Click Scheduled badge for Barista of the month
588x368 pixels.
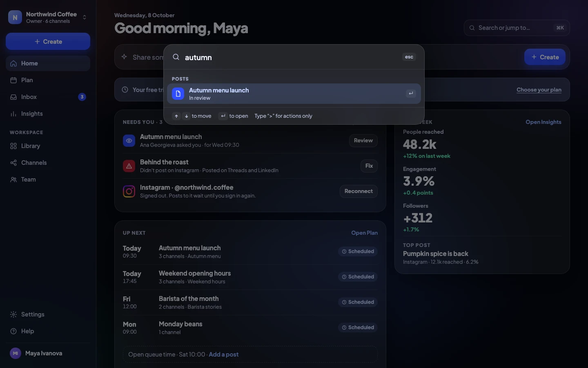pos(358,302)
